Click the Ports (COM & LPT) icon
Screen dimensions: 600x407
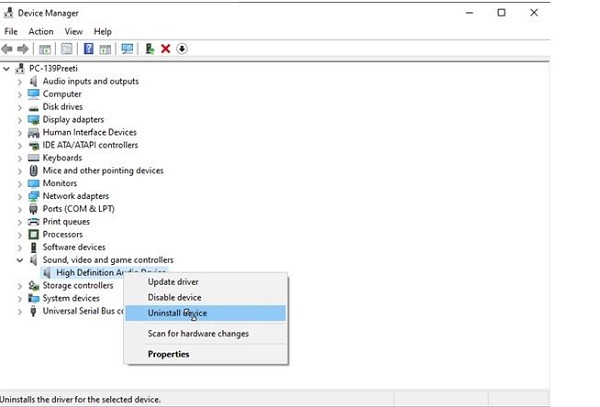[34, 209]
